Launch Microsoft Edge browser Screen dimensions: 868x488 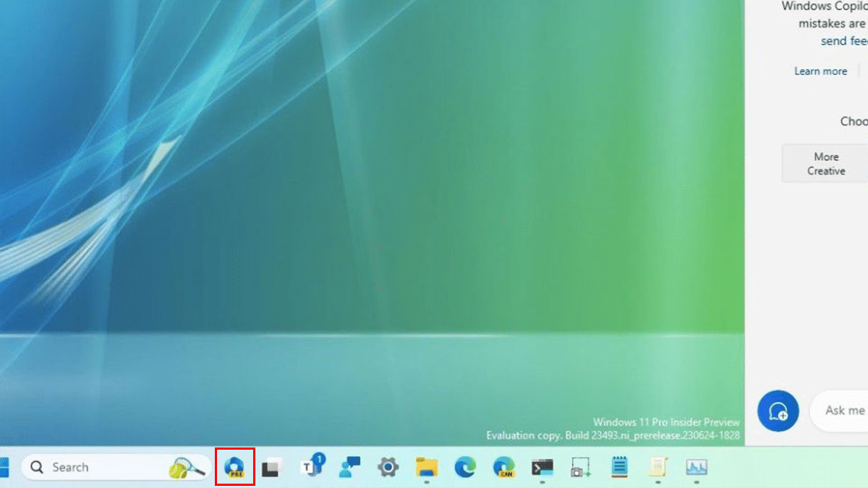tap(465, 467)
